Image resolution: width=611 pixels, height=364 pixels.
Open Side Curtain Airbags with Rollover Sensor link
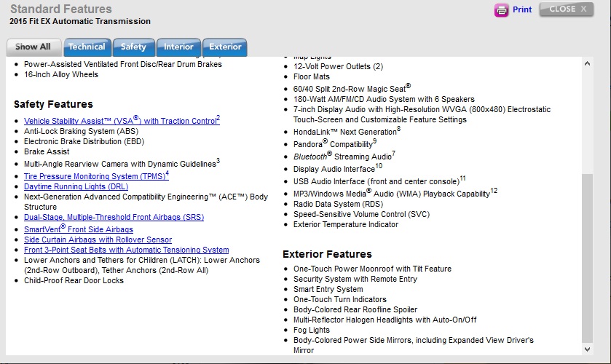(x=98, y=240)
